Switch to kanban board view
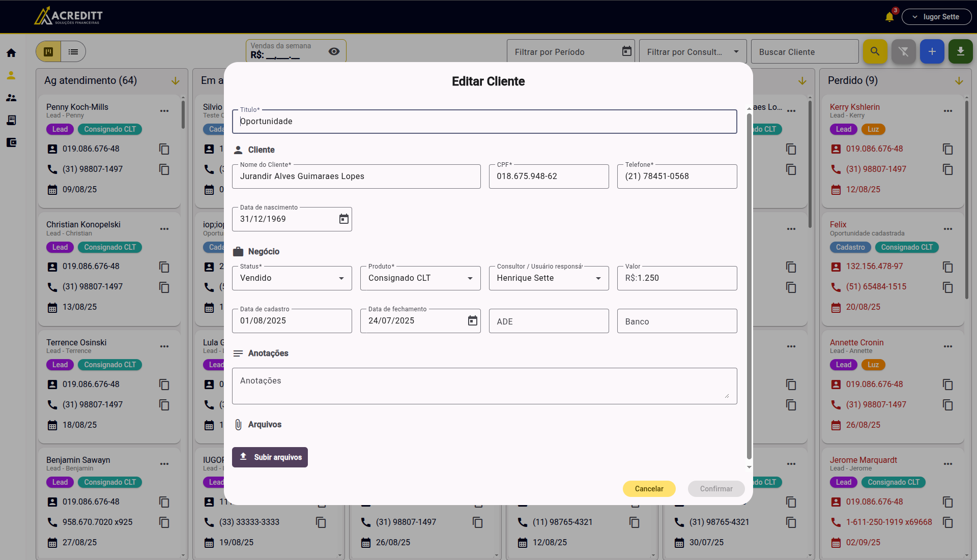 coord(49,51)
